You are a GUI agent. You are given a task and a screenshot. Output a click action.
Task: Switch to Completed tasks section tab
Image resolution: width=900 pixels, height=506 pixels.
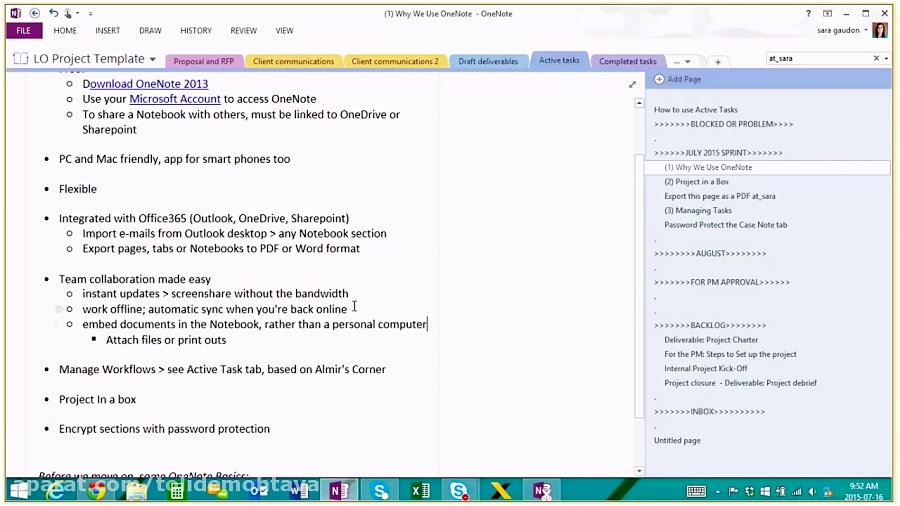click(627, 61)
